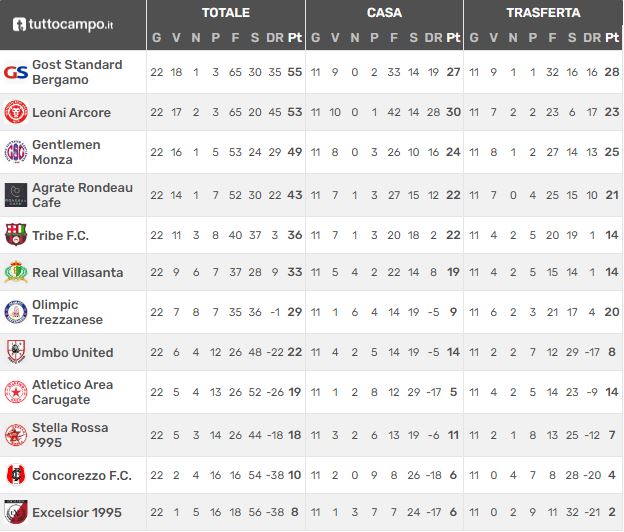The width and height of the screenshot is (624, 532).
Task: Open the Gentlemen Monza team crest
Action: (x=16, y=152)
